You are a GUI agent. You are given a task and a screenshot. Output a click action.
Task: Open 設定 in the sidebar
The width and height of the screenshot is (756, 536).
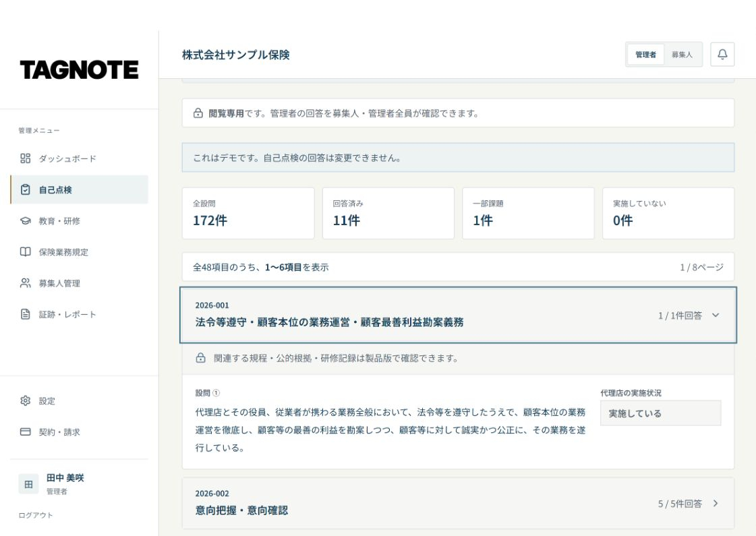coord(79,400)
